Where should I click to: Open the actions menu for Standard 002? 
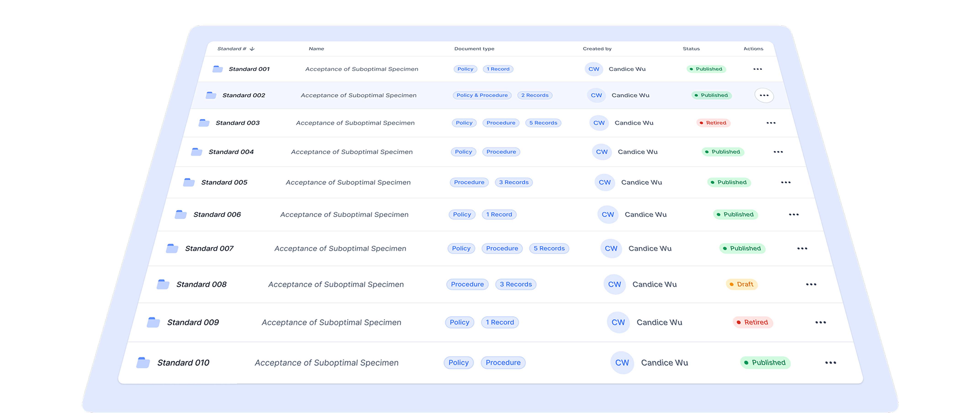(x=764, y=95)
